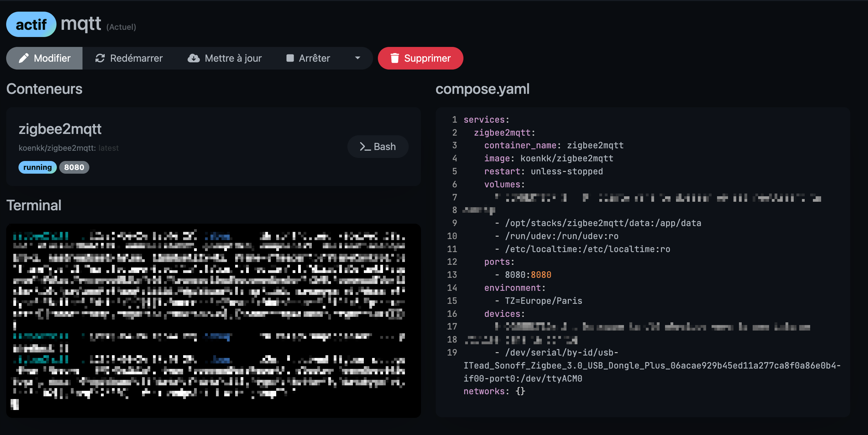Click the 'volumes:' line
The height and width of the screenshot is (435, 868).
(505, 184)
